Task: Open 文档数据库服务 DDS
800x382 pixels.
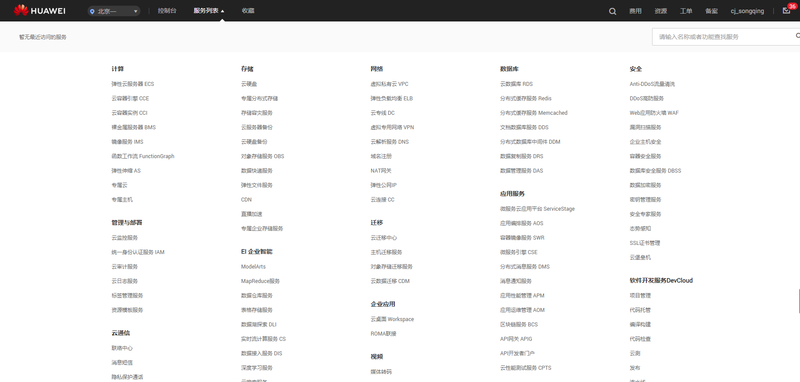Action: pyautogui.click(x=524, y=127)
